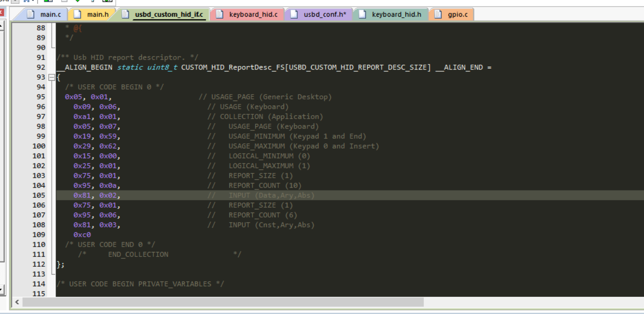Click 'USER CODE END 0' comment

coord(110,245)
